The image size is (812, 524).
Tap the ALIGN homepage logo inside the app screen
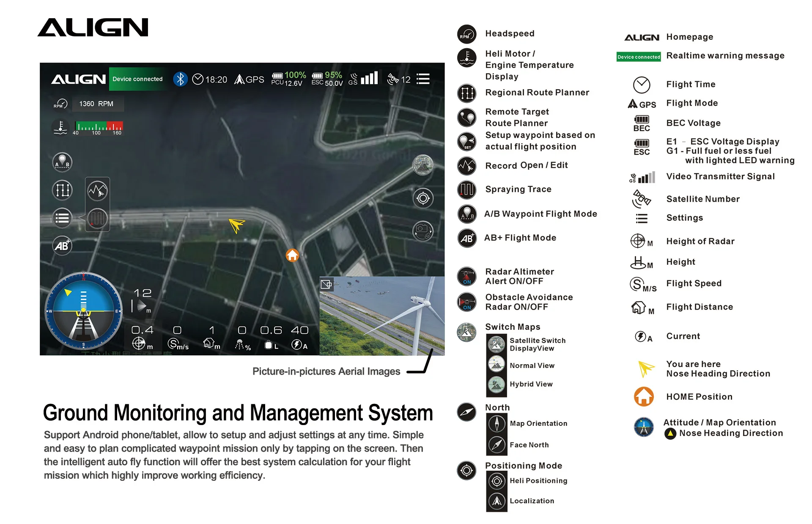tap(79, 79)
